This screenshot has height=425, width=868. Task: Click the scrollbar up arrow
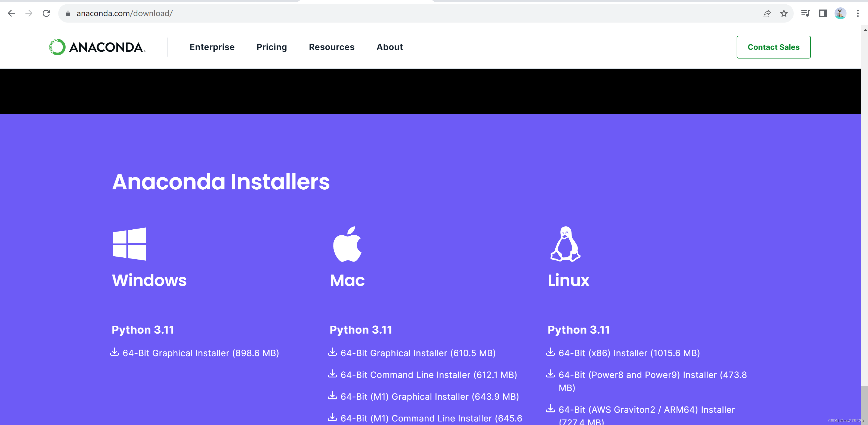click(865, 30)
